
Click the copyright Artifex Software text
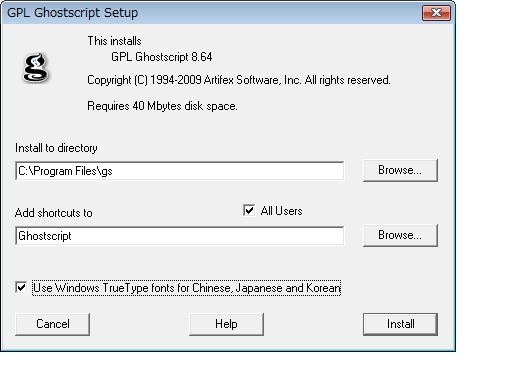pos(239,80)
